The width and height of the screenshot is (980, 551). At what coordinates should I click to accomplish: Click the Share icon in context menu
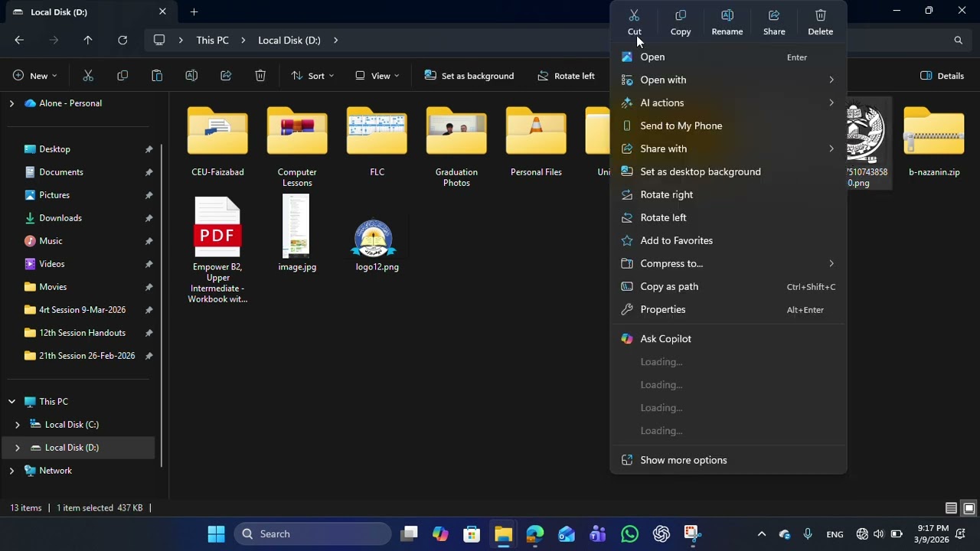pos(774,22)
